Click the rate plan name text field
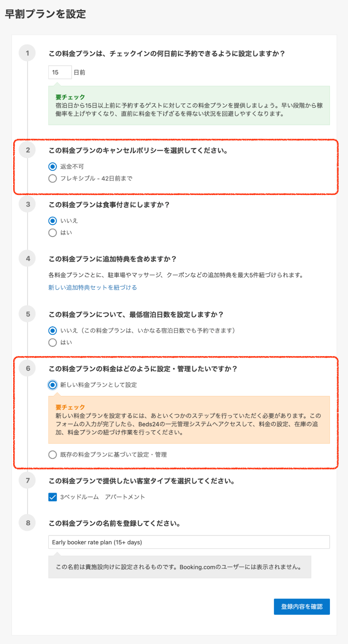The image size is (348, 644). pos(189,542)
